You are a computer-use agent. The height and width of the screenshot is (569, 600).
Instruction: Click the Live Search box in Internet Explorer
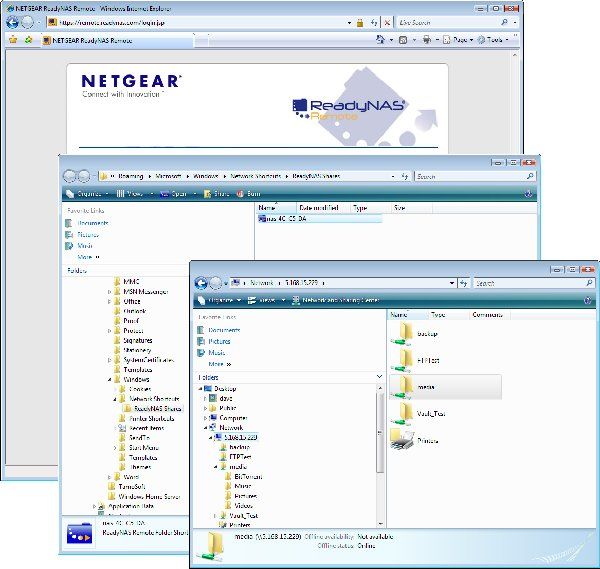448,23
